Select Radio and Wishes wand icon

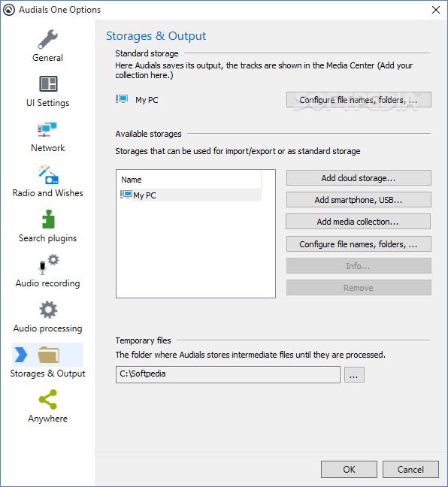pos(48,174)
